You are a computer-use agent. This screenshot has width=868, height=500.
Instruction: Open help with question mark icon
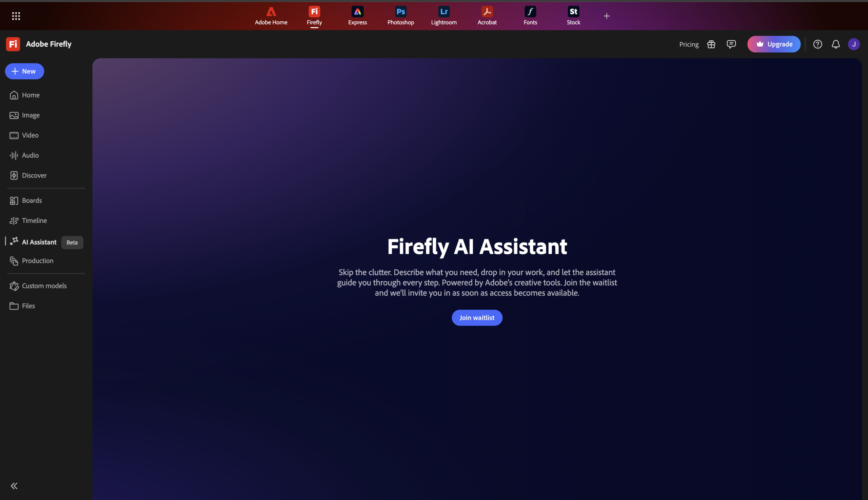[817, 44]
